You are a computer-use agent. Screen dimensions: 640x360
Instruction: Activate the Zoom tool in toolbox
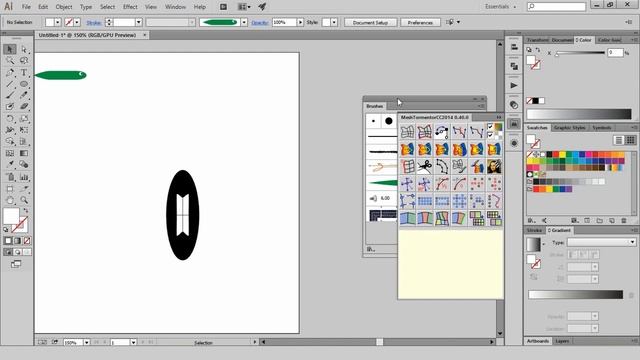click(24, 200)
